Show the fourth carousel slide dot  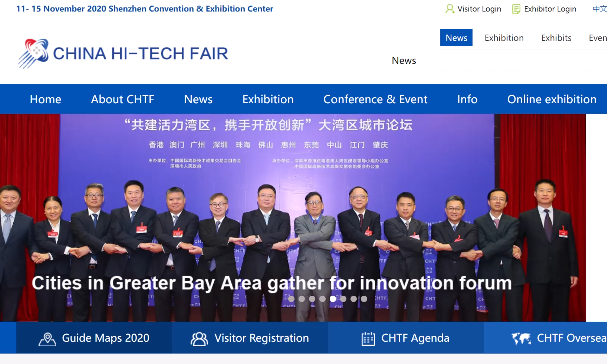(x=322, y=299)
